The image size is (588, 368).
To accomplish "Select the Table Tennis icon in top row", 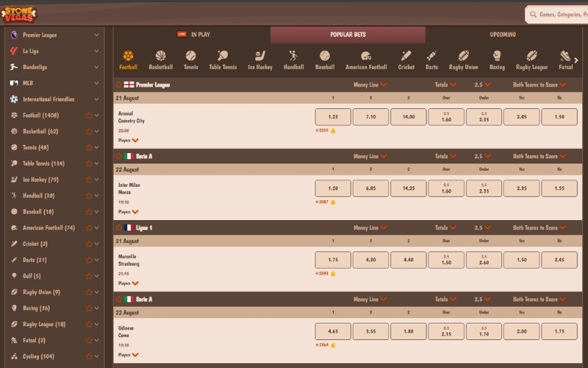I will (x=223, y=56).
